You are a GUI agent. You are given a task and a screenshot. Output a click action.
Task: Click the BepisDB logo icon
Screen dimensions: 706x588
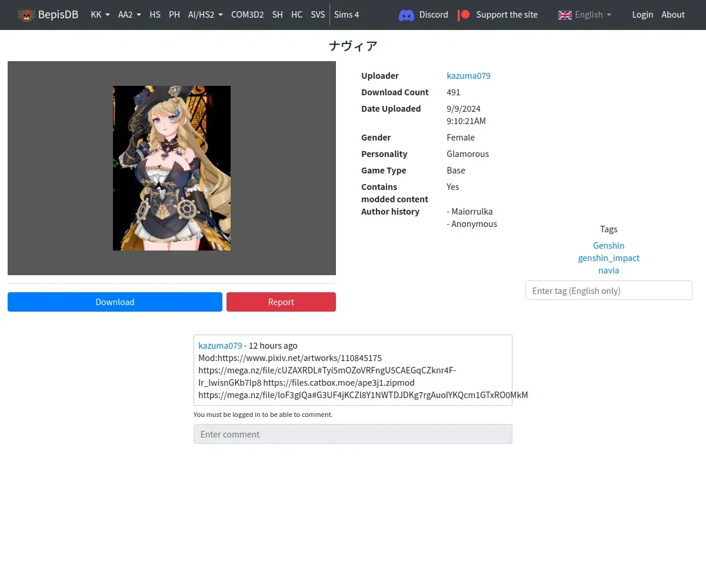coord(26,15)
